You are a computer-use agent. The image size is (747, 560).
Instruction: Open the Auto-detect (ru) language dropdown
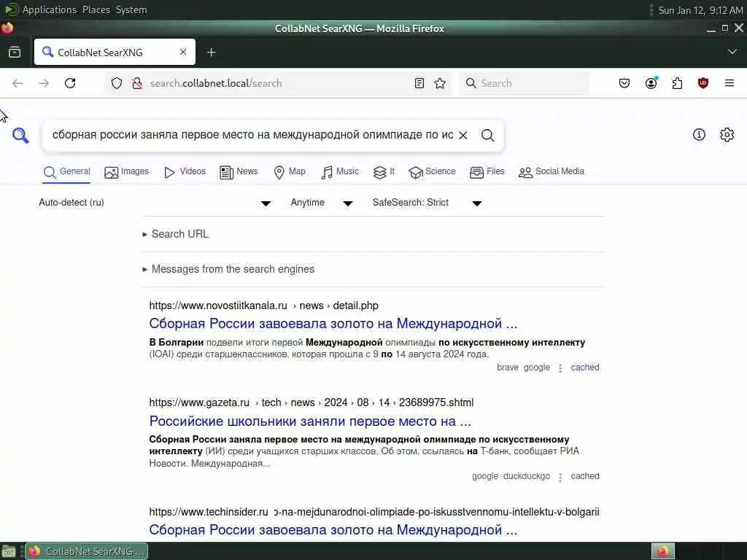pos(155,203)
